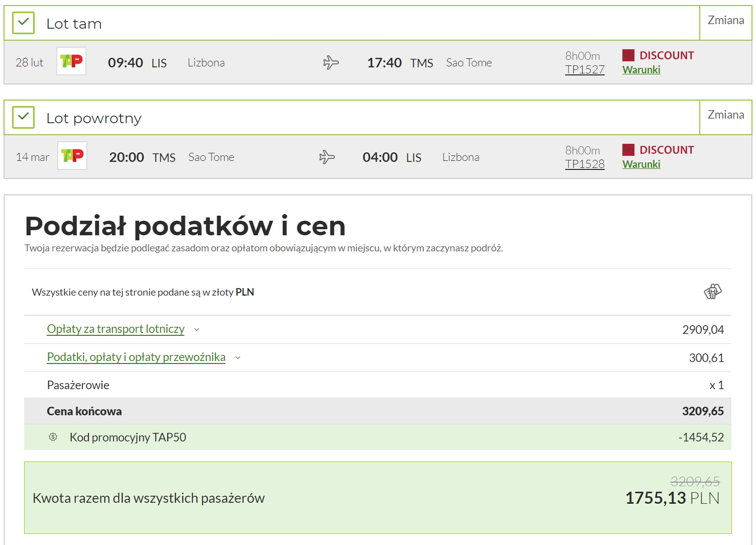Toggle the Lot tam checkbox
The height and width of the screenshot is (545, 756).
(23, 23)
